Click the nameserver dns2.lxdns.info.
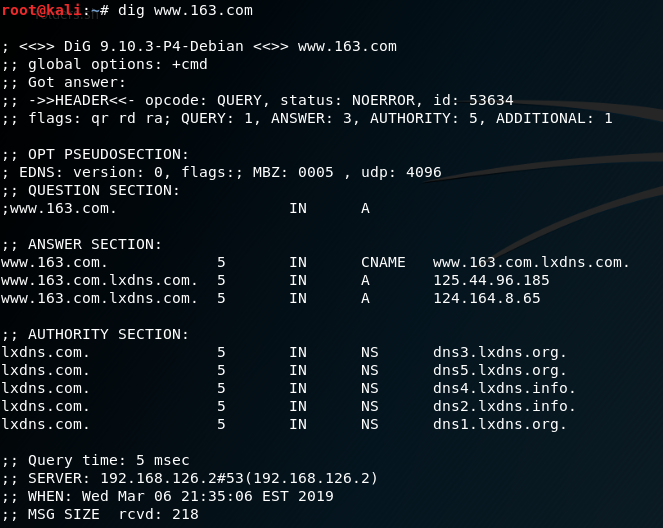Viewport: 663px width, 528px height. 504,406
